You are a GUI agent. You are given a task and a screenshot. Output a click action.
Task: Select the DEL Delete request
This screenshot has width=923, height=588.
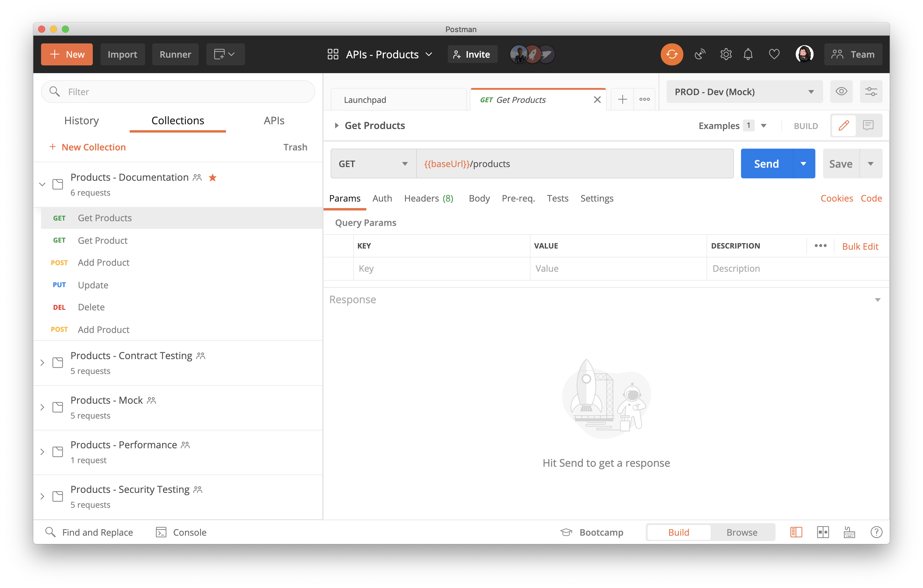(181, 307)
